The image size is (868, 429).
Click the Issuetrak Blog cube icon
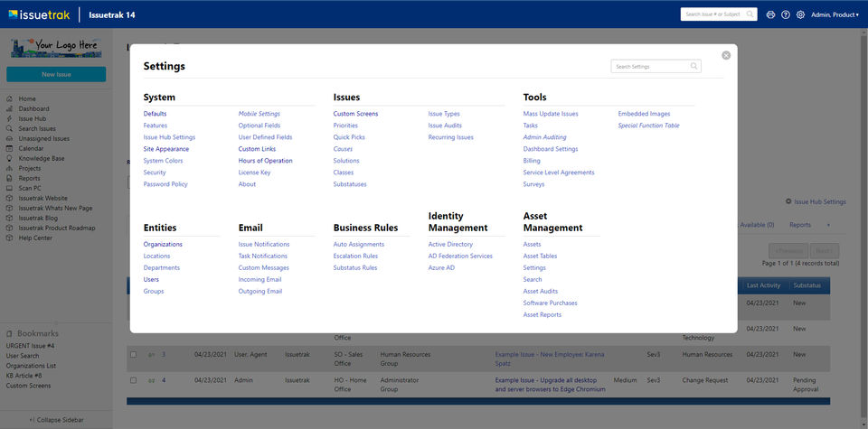click(x=9, y=219)
